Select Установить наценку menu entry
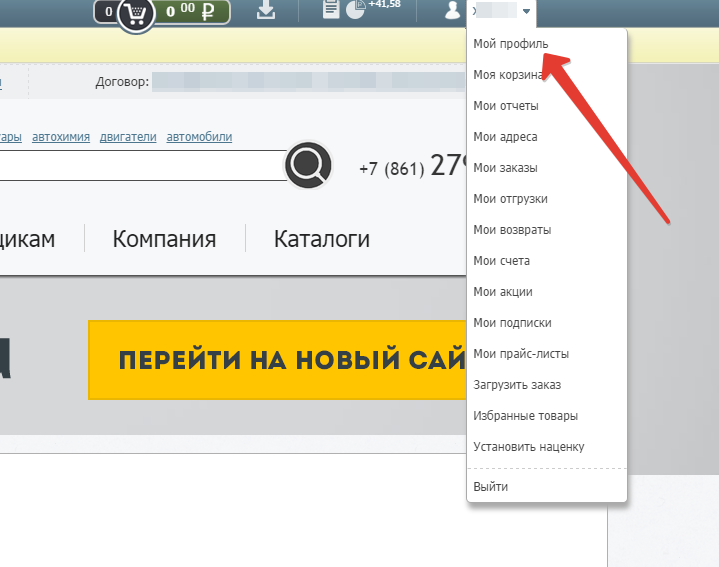 tap(529, 447)
